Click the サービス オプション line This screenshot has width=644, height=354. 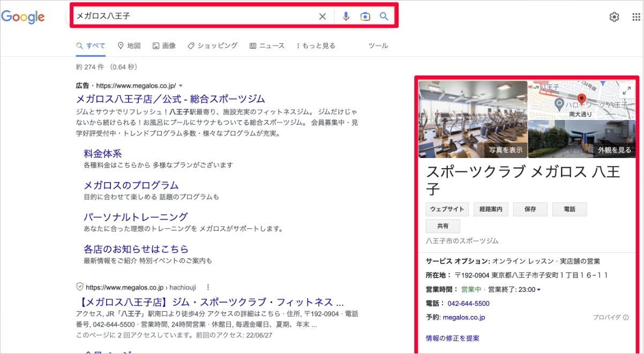click(x=513, y=261)
